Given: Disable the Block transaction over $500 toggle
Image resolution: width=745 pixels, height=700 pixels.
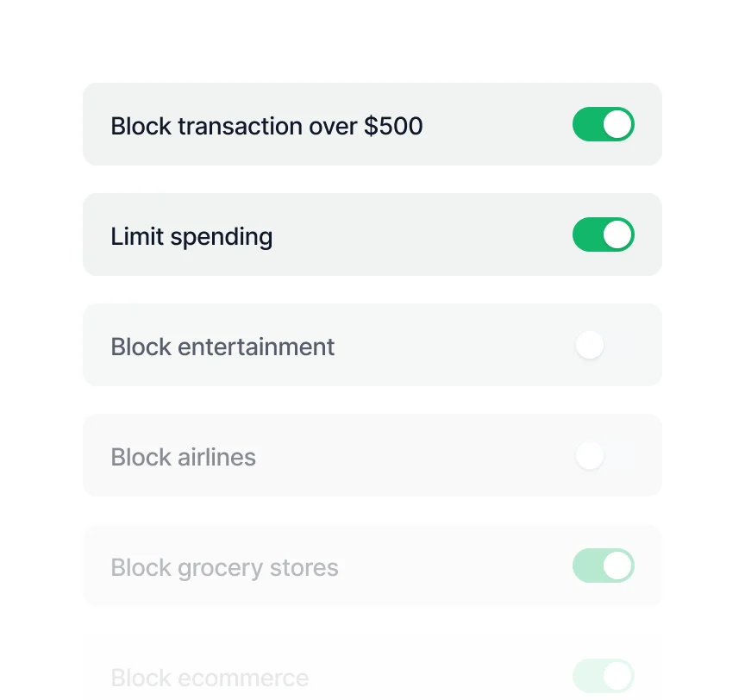Looking at the screenshot, I should pyautogui.click(x=603, y=124).
